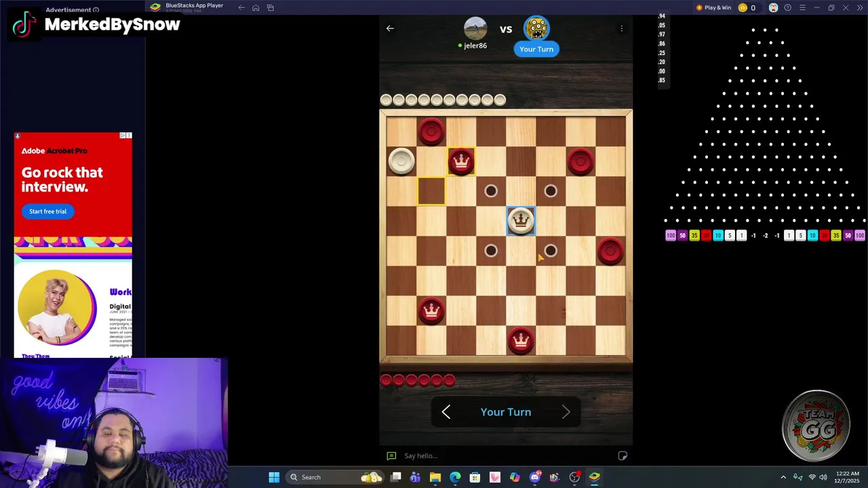Select the white king piece highlighted in blue

521,221
